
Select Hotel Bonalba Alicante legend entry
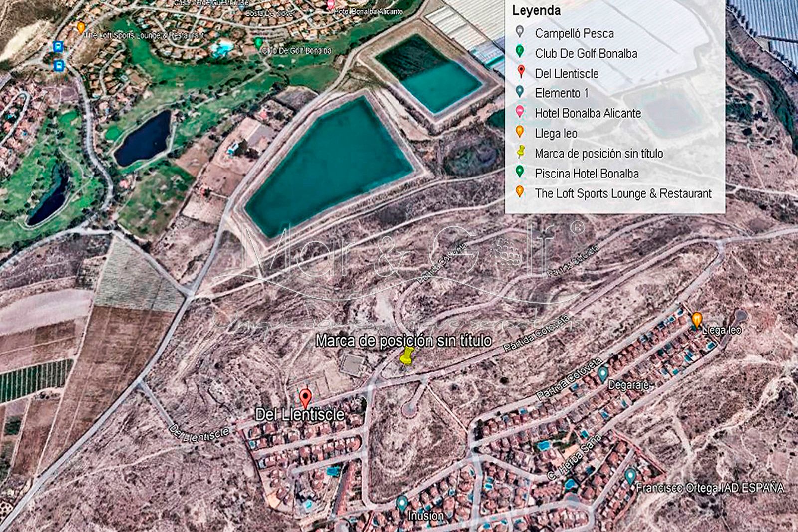(x=588, y=113)
